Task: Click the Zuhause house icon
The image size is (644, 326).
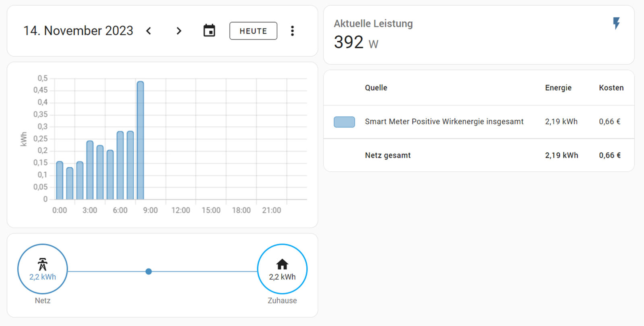Action: [x=282, y=264]
